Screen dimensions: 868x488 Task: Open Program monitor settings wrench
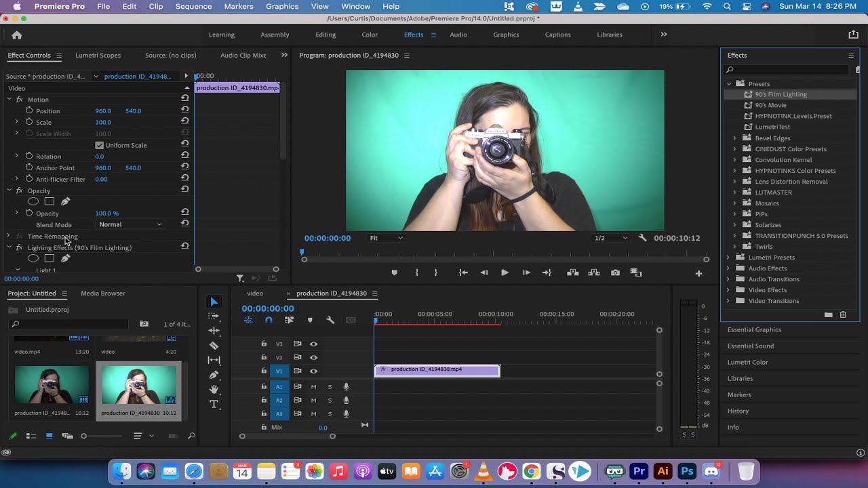coord(643,238)
